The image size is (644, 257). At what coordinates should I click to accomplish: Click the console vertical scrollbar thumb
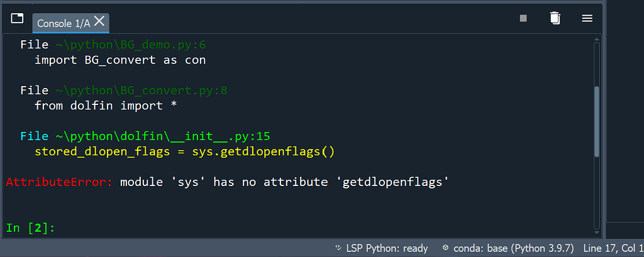pos(596,121)
